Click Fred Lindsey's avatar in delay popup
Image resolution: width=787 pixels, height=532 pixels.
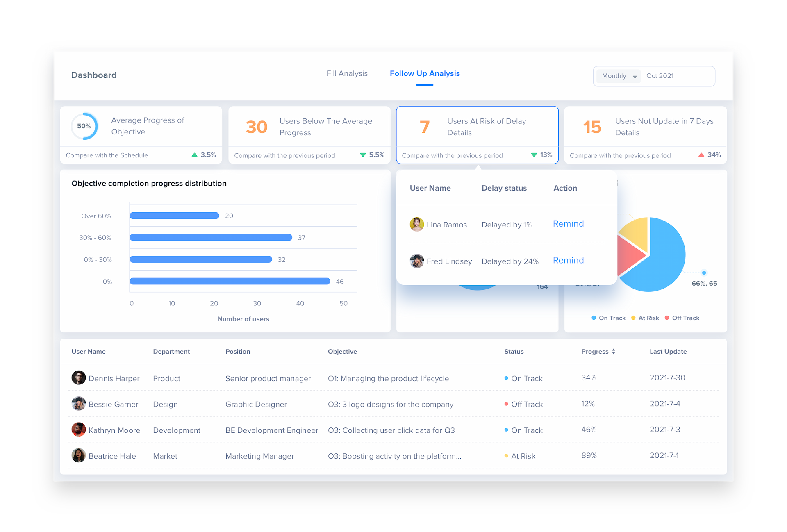(417, 261)
